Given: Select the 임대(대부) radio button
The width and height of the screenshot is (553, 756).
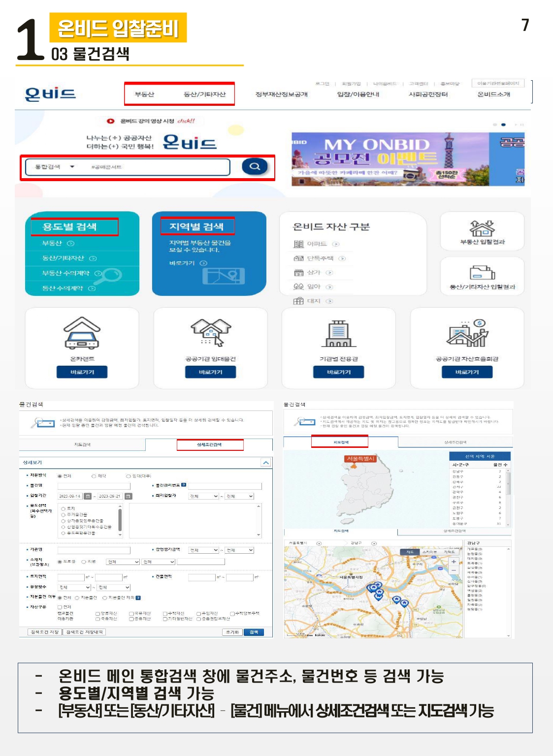Looking at the screenshot, I should 128,476.
